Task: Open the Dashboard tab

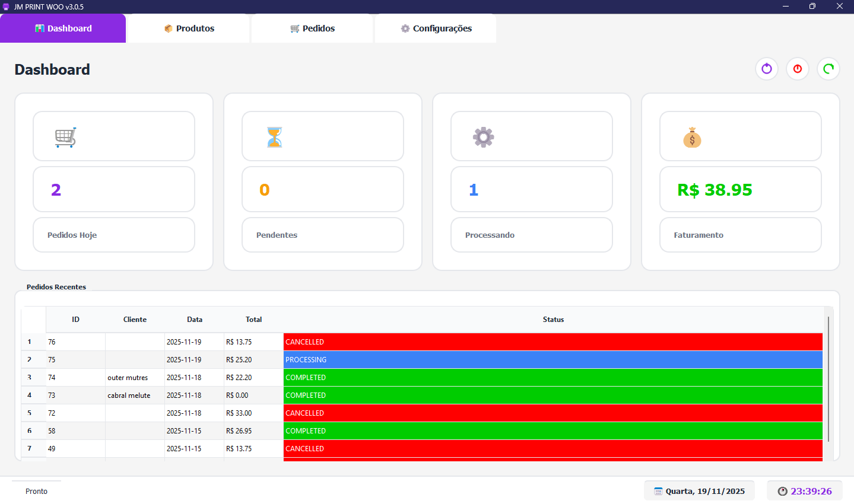Action: [63, 28]
